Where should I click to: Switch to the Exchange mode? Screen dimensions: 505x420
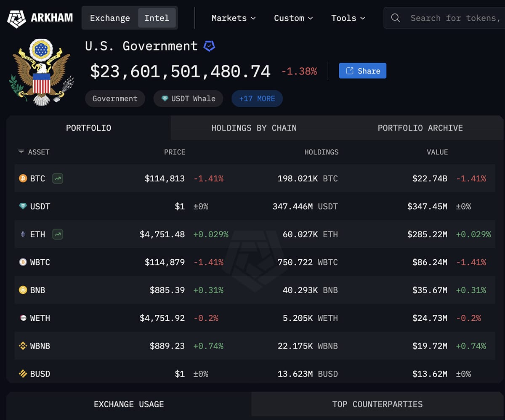coord(110,18)
